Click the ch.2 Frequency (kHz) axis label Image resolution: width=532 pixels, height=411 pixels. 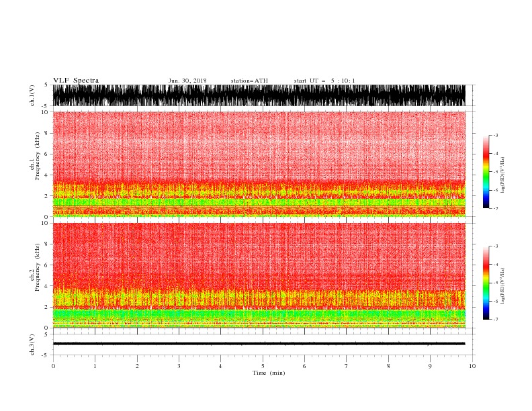pos(35,267)
